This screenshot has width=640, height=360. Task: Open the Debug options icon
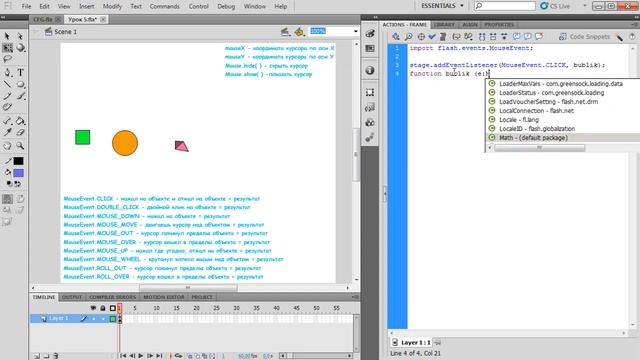coord(469,37)
